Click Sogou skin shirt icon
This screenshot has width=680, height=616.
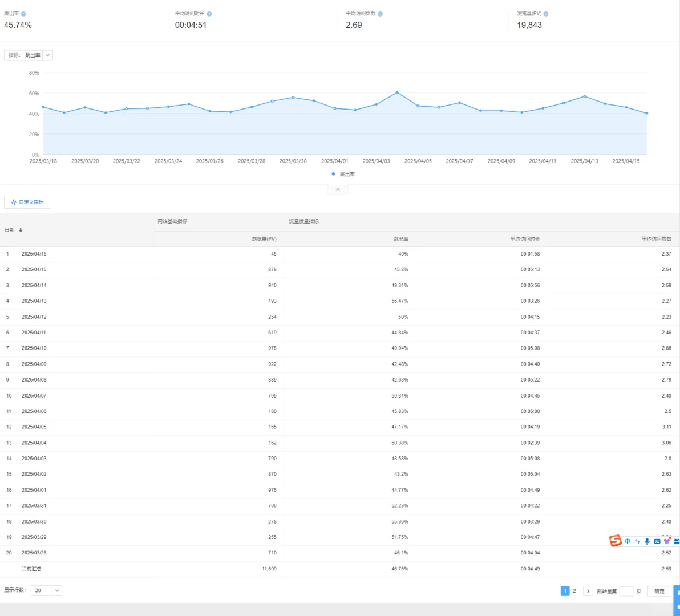click(667, 541)
